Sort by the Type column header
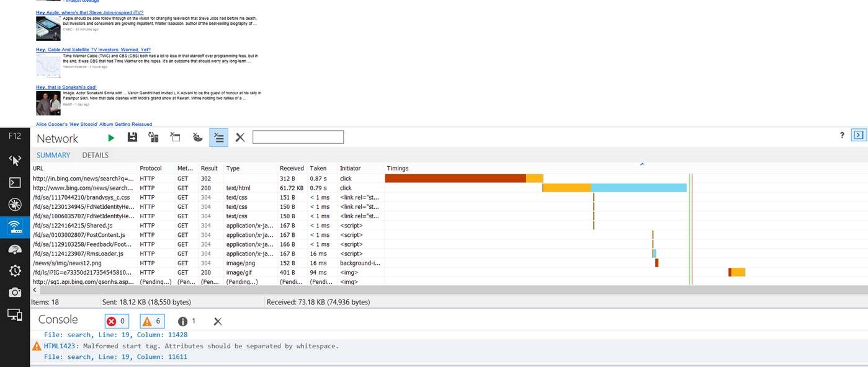The image size is (868, 367). pos(251,168)
